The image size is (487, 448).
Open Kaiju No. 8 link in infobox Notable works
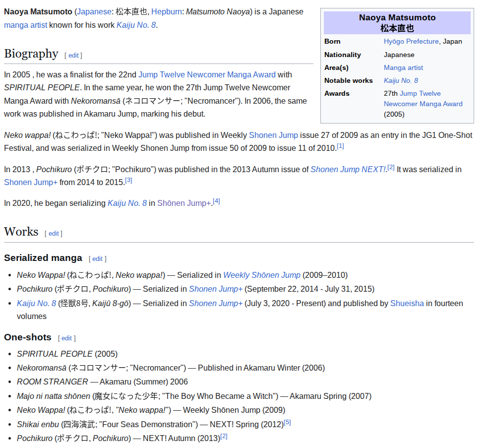coord(401,81)
